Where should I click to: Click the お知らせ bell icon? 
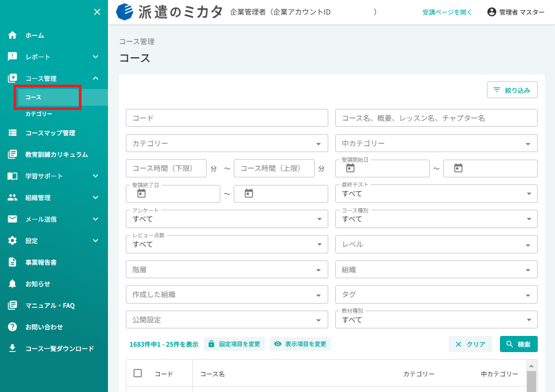pos(12,284)
